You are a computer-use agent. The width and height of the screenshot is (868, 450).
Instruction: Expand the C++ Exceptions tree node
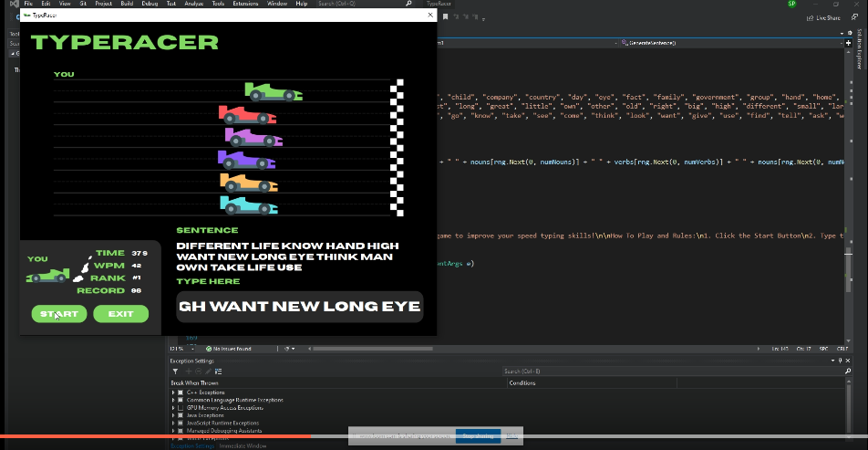[x=173, y=392]
